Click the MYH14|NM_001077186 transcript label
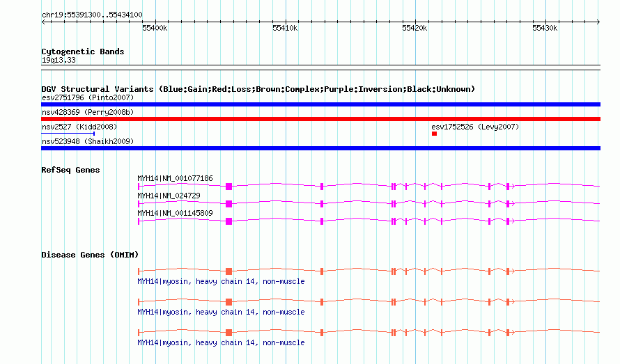This screenshot has height=364, width=620. tap(175, 178)
